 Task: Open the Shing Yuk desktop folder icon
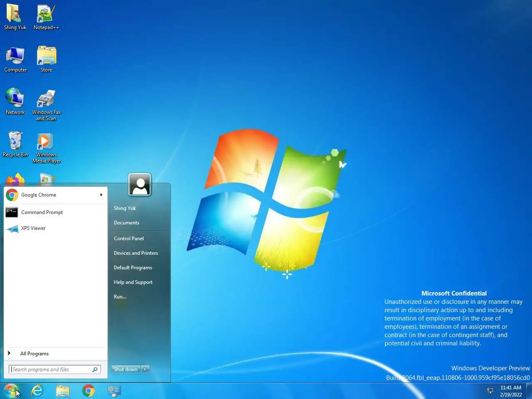[15, 17]
